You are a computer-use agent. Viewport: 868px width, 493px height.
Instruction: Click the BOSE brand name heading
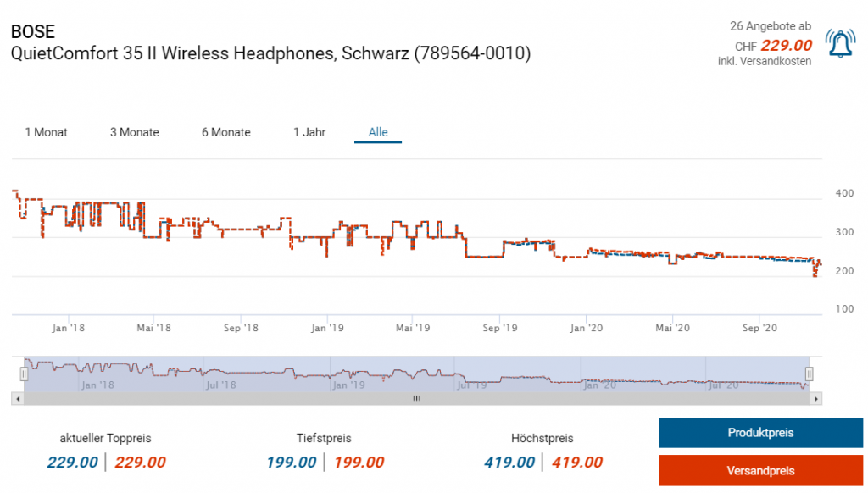33,31
